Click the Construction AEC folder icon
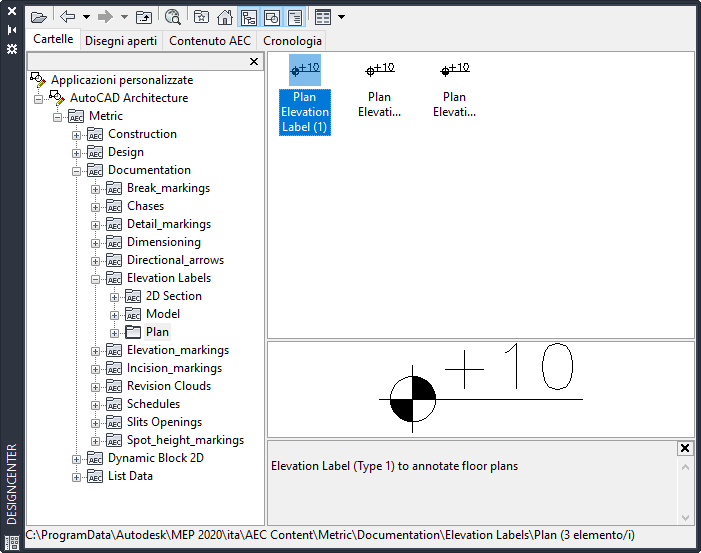Image resolution: width=701 pixels, height=553 pixels. pos(95,134)
